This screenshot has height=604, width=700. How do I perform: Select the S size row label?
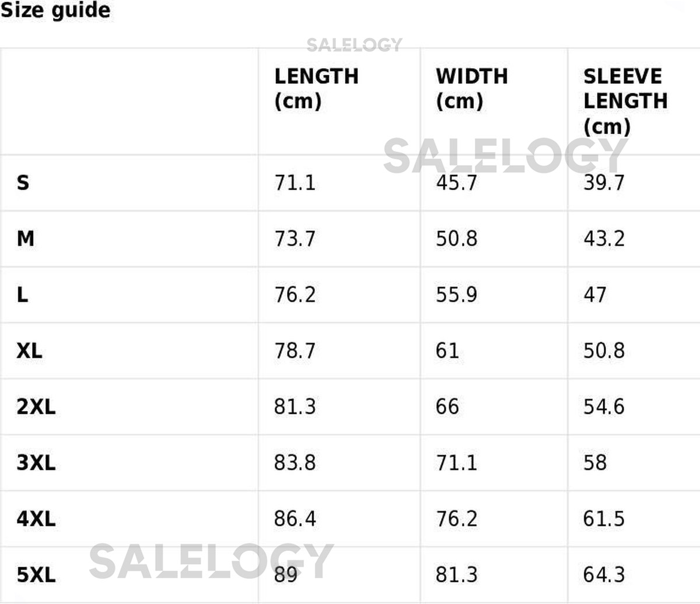(x=23, y=183)
